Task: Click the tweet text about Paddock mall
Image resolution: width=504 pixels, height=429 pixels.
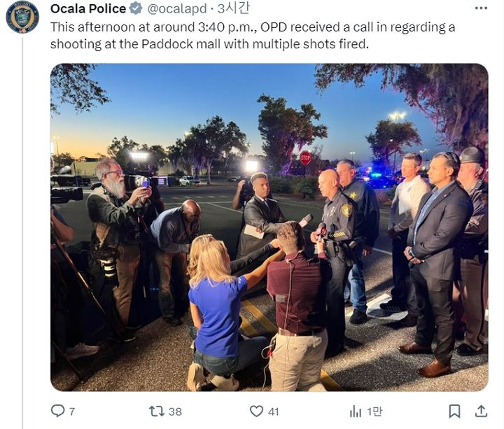Action: (253, 36)
